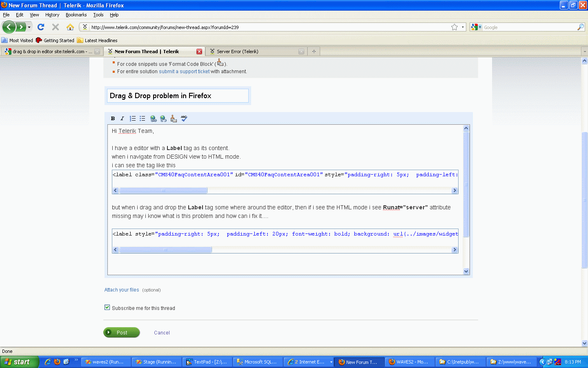The height and width of the screenshot is (368, 588).
Task: Show hidden system tray icons
Action: [x=542, y=362]
